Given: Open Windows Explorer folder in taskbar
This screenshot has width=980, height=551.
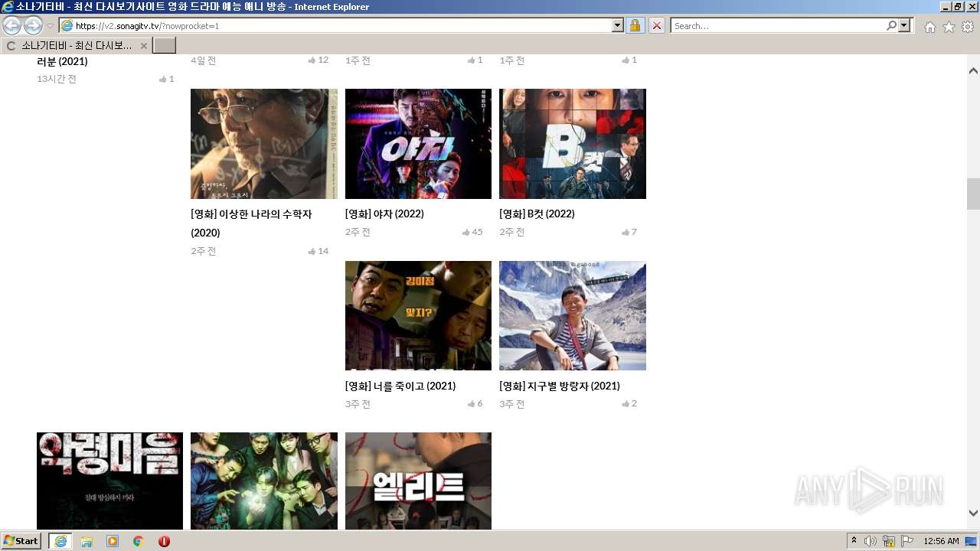Looking at the screenshot, I should click(87, 541).
